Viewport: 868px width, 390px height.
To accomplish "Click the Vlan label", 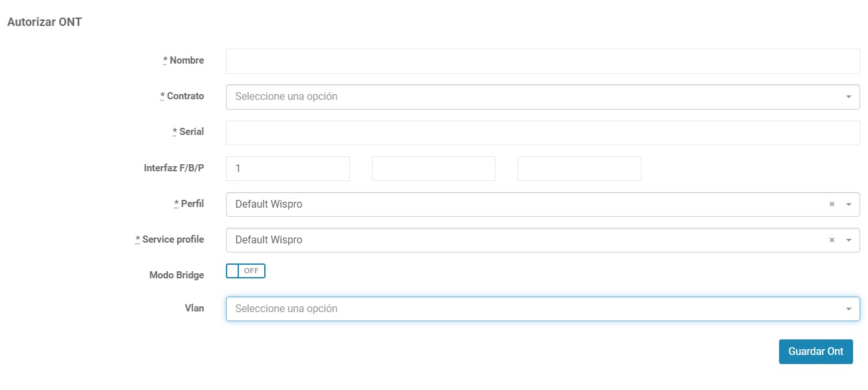I will (x=194, y=308).
